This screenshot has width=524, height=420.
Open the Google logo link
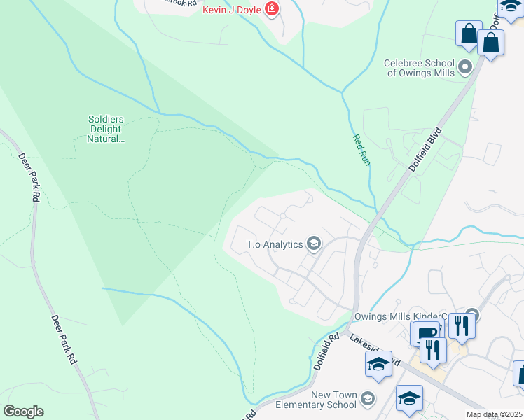pyautogui.click(x=23, y=412)
